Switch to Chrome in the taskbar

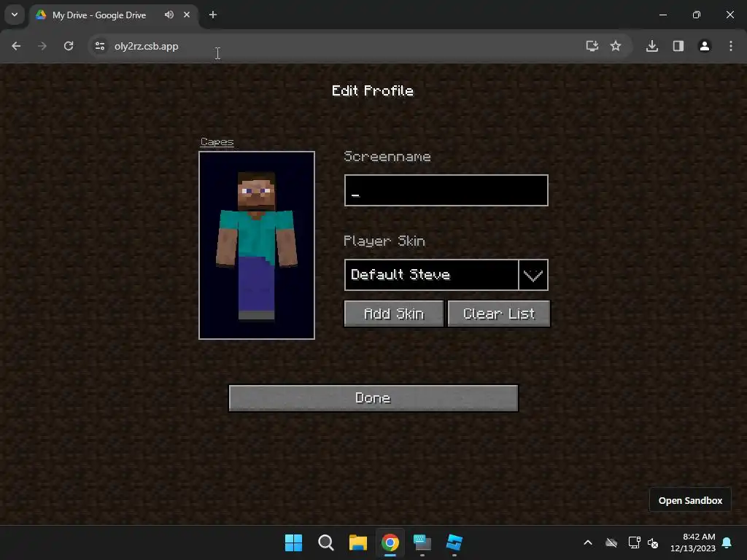click(x=390, y=542)
